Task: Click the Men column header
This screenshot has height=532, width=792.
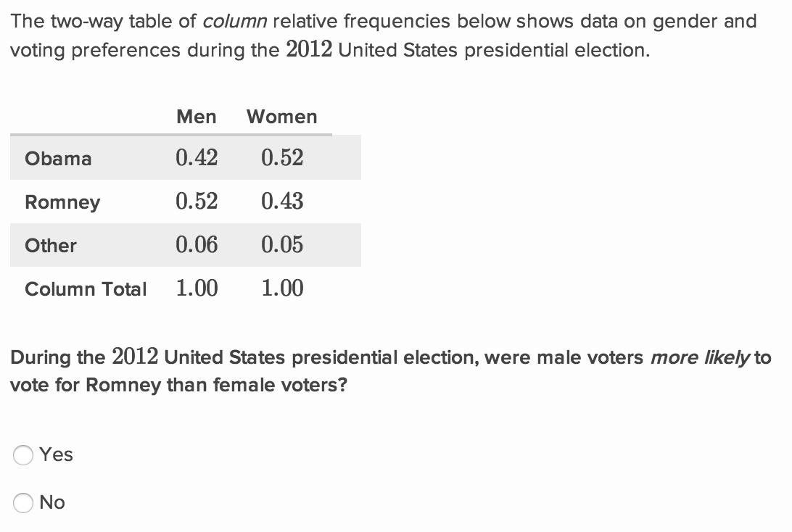Action: [196, 117]
